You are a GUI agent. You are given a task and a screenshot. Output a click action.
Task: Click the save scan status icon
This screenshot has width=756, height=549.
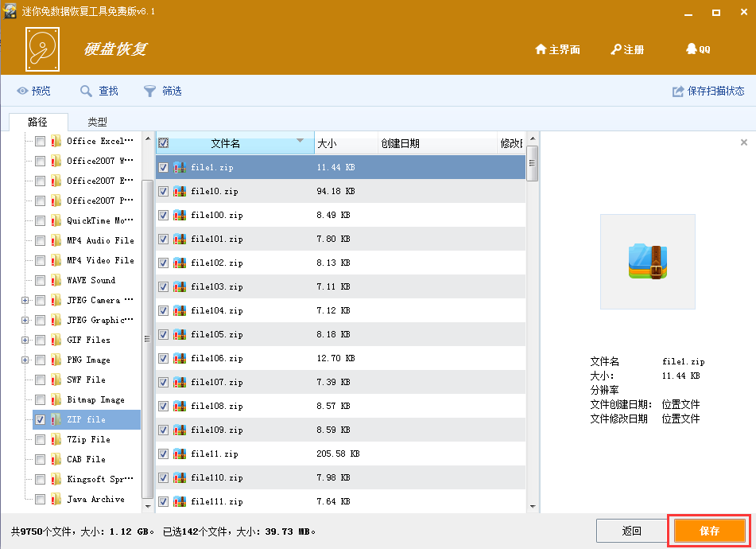[x=678, y=91]
